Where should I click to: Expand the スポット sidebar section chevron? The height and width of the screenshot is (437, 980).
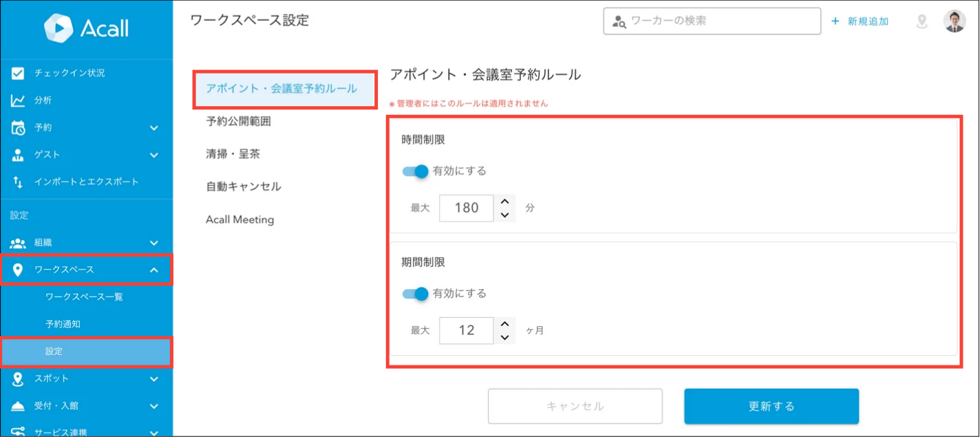(x=154, y=379)
